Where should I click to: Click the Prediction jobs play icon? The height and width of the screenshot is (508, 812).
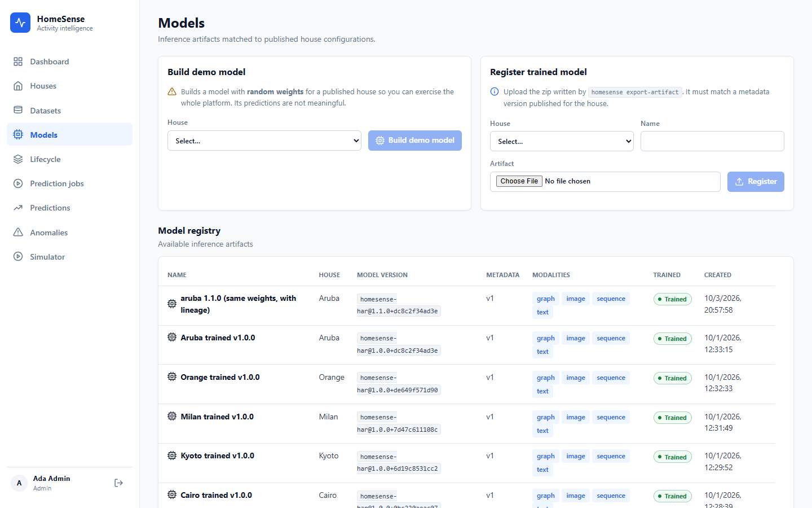pos(18,183)
